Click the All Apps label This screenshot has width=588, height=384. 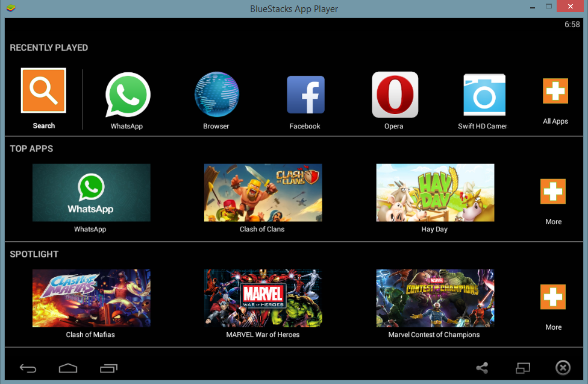click(555, 121)
